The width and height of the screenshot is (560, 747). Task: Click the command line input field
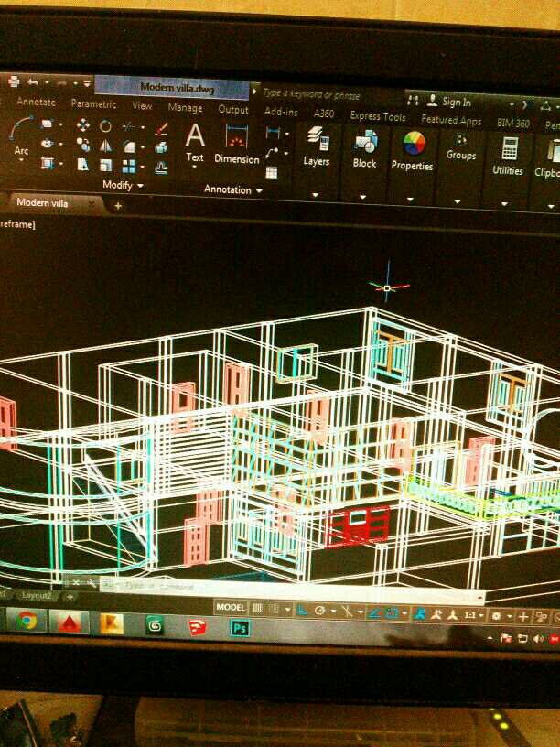291,589
